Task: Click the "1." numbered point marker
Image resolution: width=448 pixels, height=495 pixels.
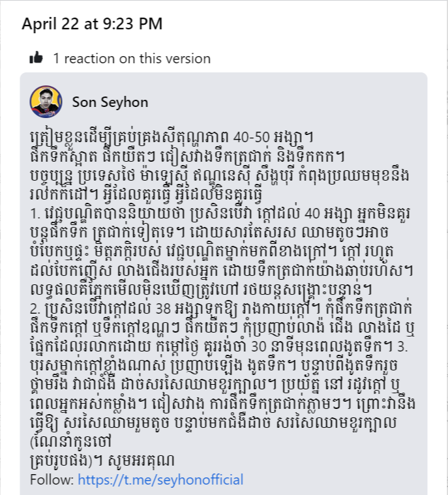Action: pyautogui.click(x=35, y=214)
